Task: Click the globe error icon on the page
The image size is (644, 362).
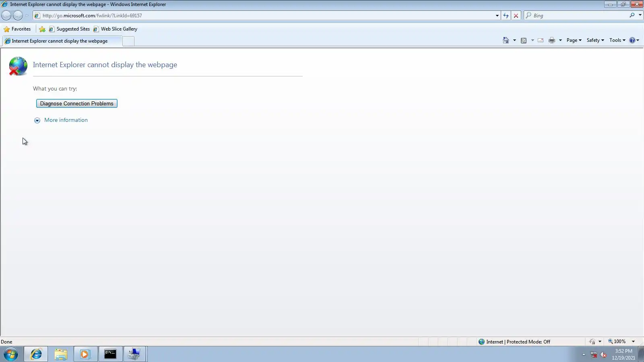Action: coord(18,66)
